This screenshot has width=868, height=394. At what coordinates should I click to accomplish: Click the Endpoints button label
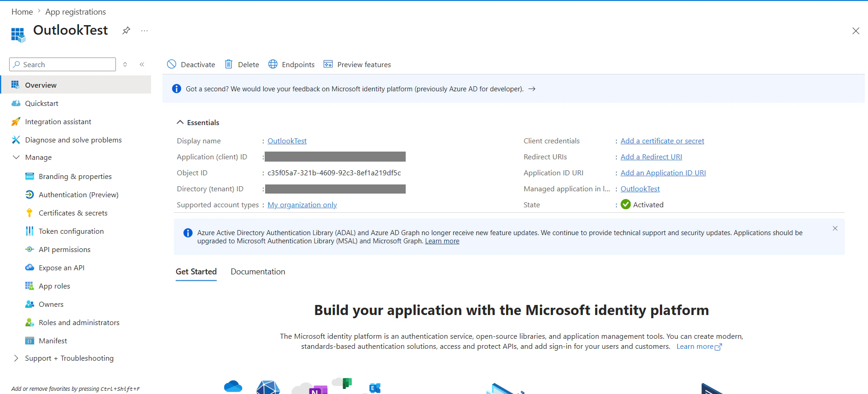coord(298,65)
